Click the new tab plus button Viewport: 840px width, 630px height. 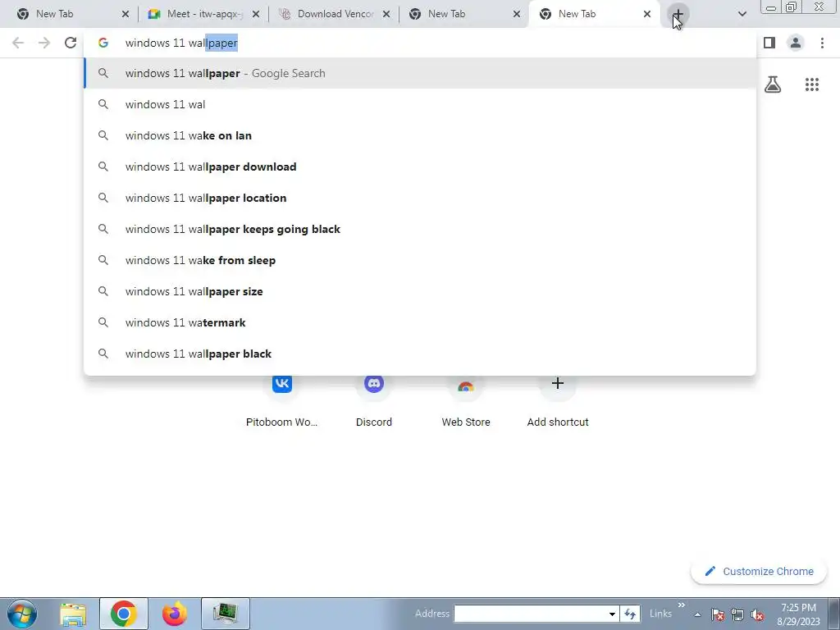678,15
